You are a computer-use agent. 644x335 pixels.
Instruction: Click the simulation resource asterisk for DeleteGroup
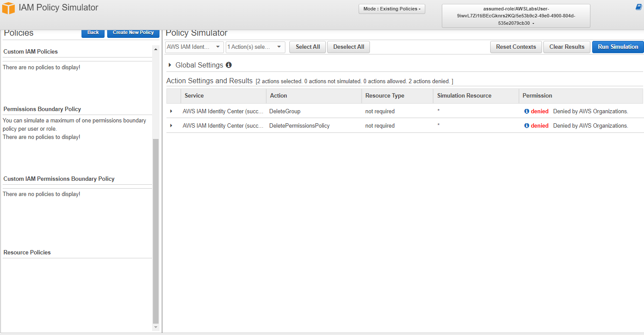[438, 112]
